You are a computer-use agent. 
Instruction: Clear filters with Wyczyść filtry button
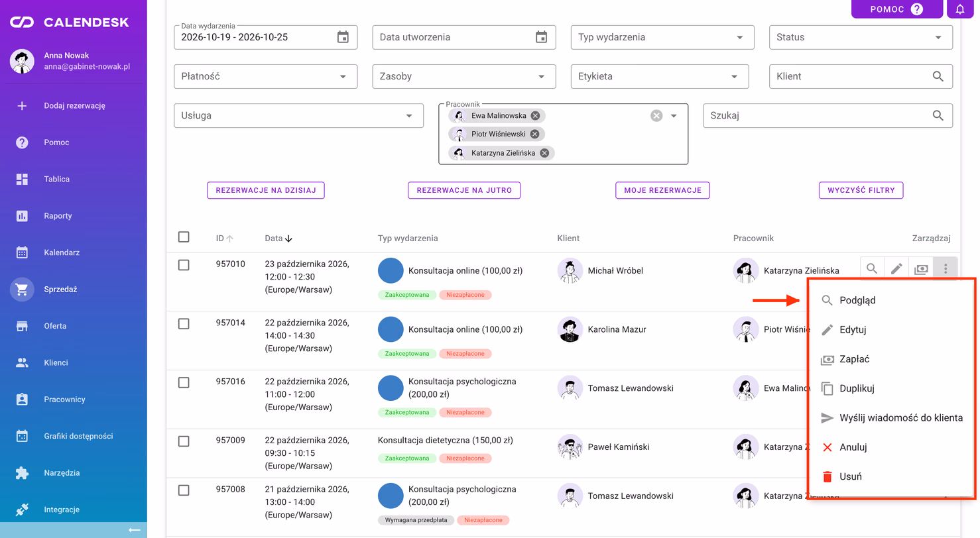pos(861,190)
